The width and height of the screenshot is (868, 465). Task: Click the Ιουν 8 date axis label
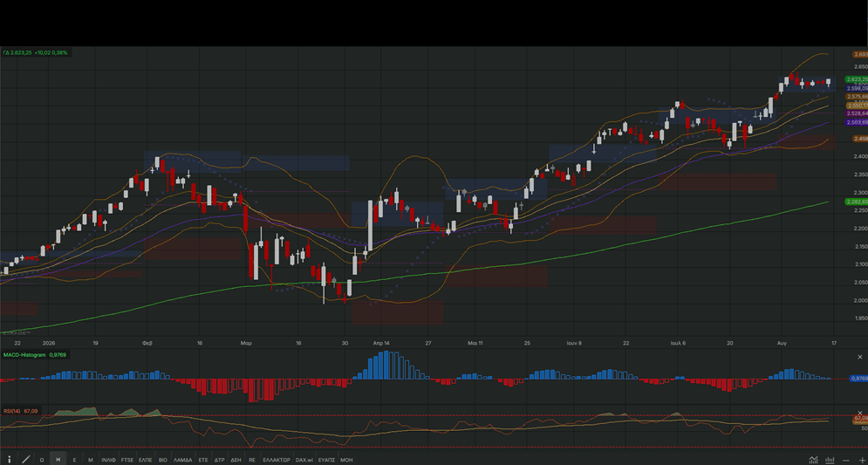click(x=574, y=343)
